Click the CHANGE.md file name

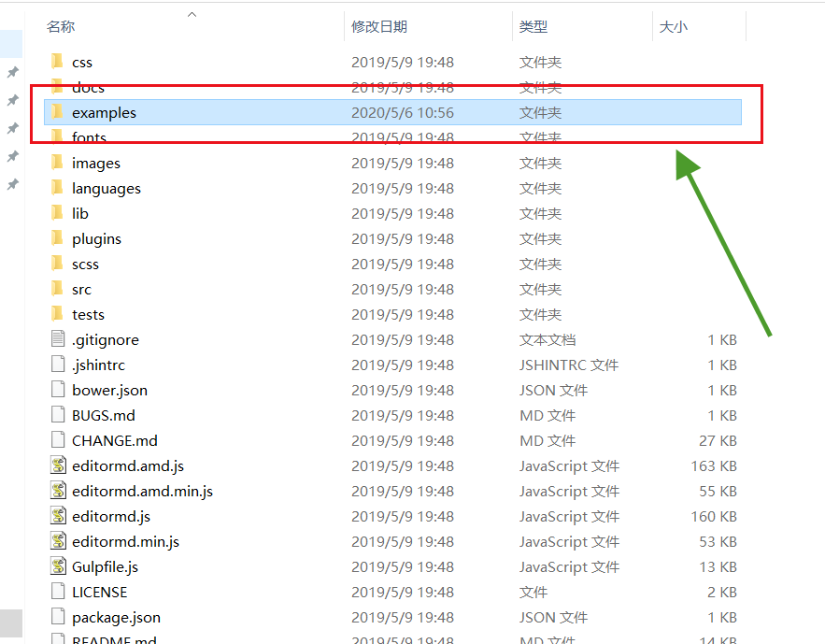pos(115,440)
